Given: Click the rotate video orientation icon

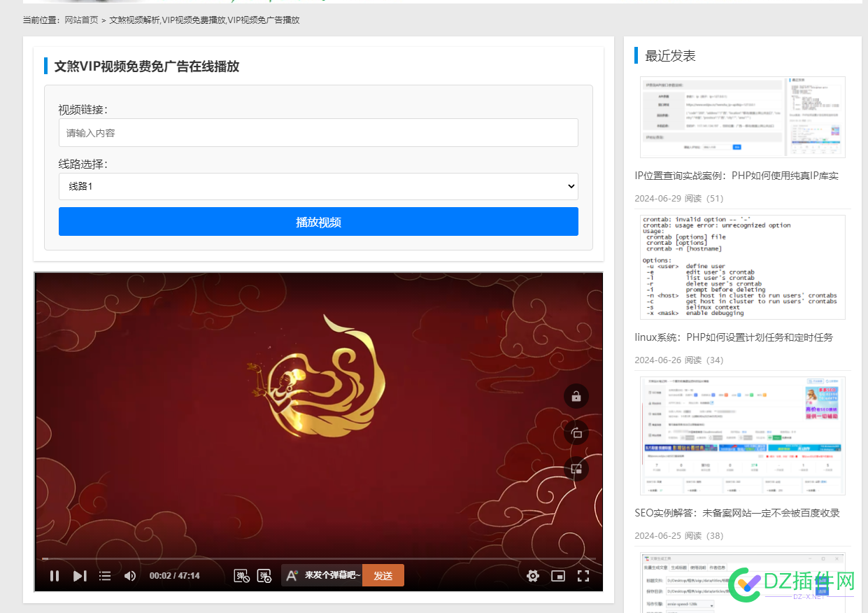Looking at the screenshot, I should click(576, 432).
